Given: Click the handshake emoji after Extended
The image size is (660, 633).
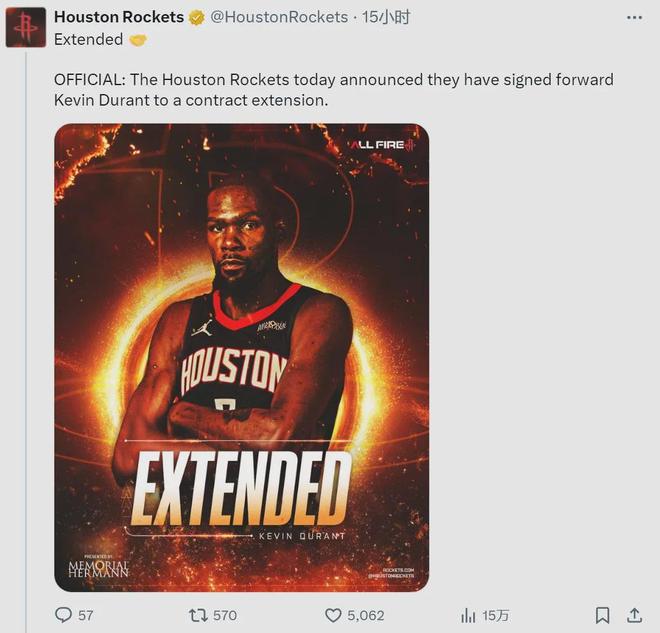Looking at the screenshot, I should 138,40.
